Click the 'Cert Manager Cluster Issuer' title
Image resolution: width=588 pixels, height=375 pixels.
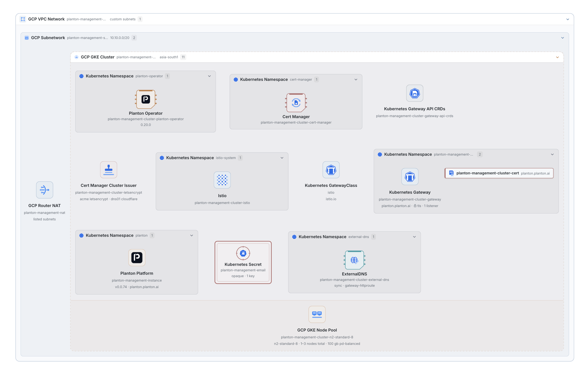(109, 186)
